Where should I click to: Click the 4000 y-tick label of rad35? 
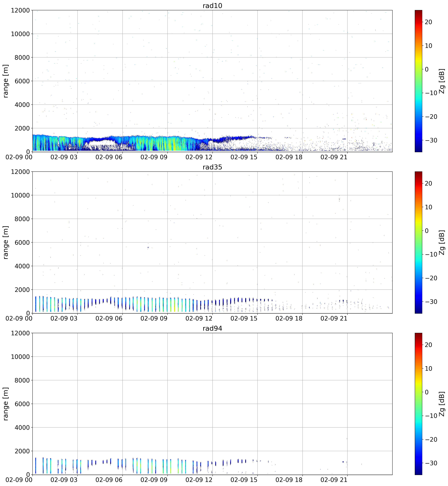pos(22,266)
